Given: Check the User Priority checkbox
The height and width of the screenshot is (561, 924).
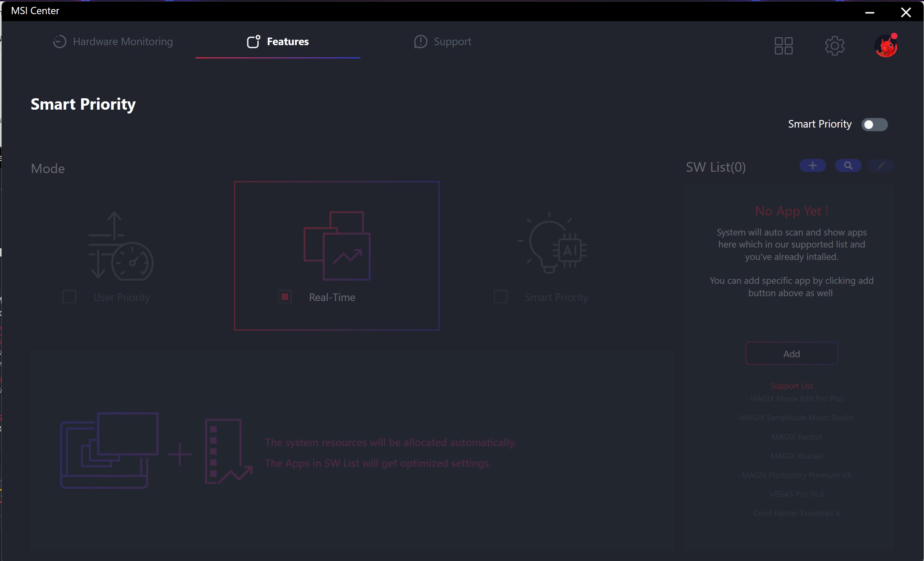Looking at the screenshot, I should 69,297.
